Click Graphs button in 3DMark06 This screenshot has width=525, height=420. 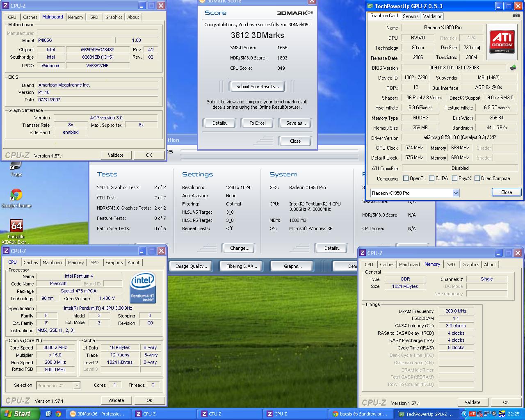(x=292, y=266)
